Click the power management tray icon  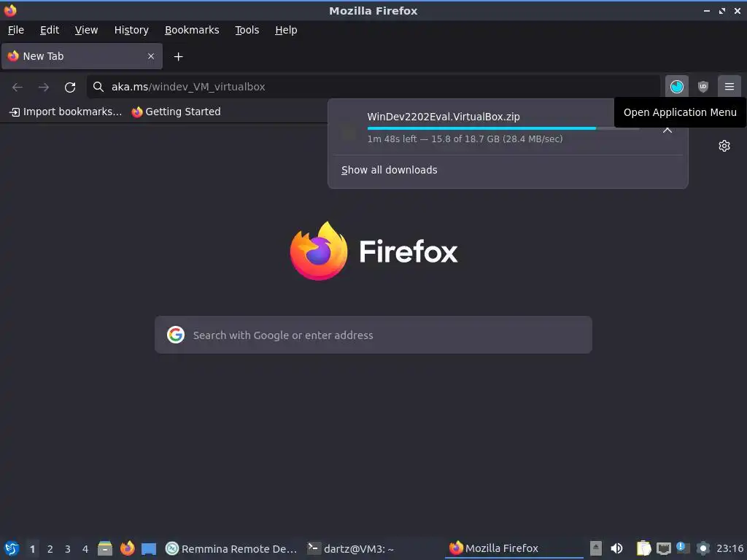pos(703,548)
